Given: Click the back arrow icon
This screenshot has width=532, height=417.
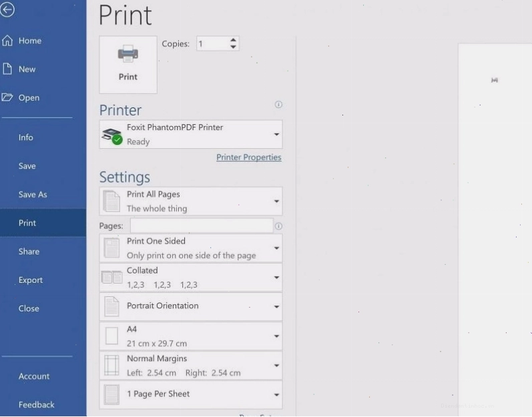Looking at the screenshot, I should tap(7, 9).
